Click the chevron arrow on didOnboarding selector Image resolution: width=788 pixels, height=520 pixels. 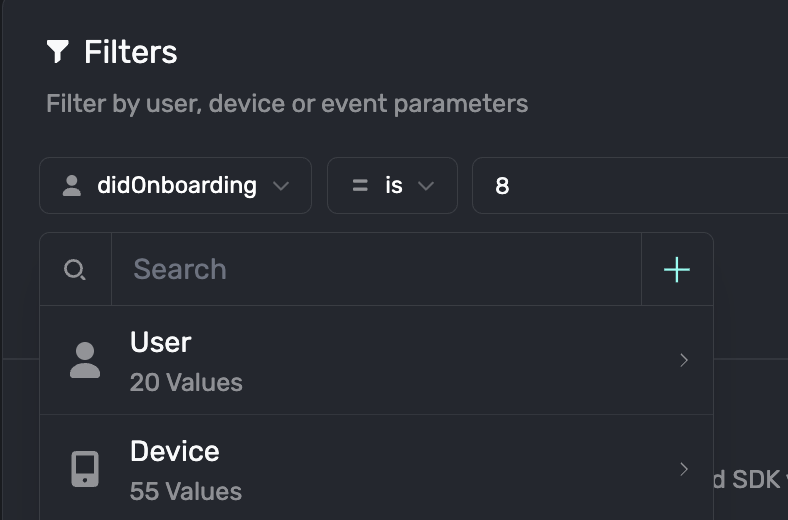(281, 186)
